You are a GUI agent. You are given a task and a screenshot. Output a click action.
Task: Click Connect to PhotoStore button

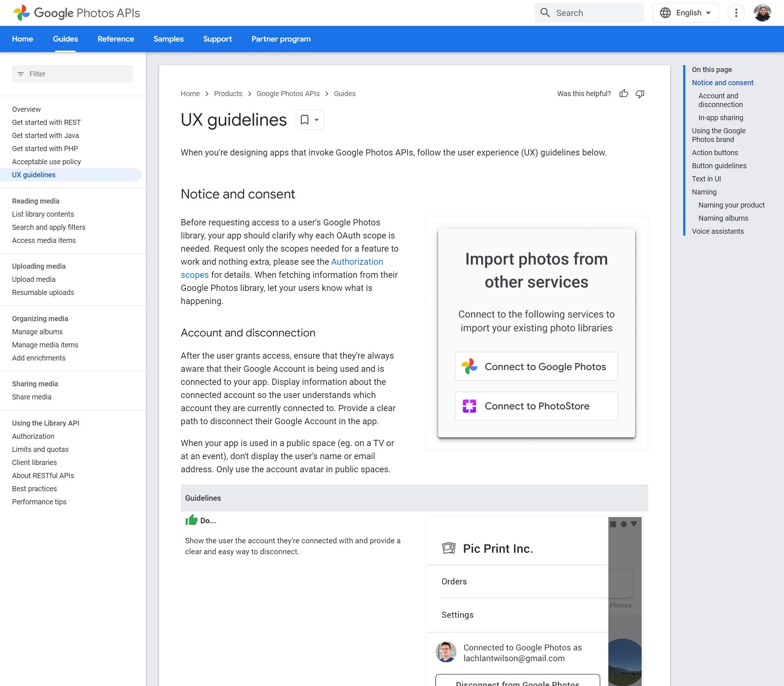click(536, 406)
